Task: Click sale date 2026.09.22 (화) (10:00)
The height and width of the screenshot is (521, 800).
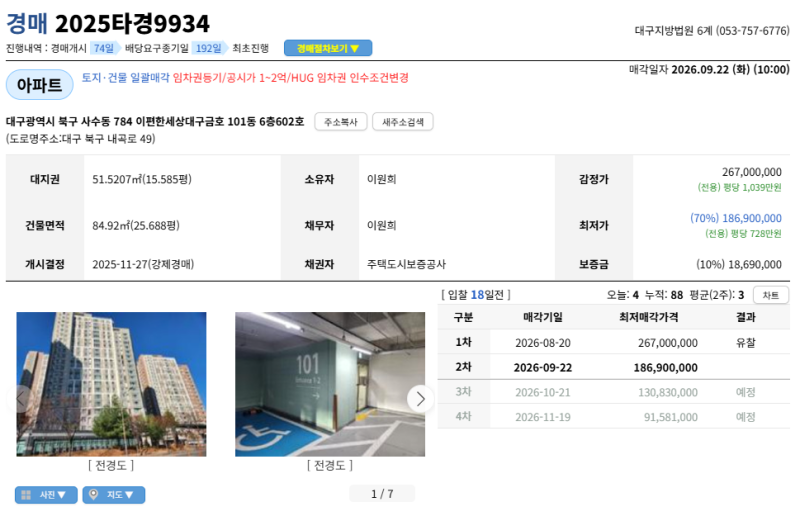Action: pos(731,69)
